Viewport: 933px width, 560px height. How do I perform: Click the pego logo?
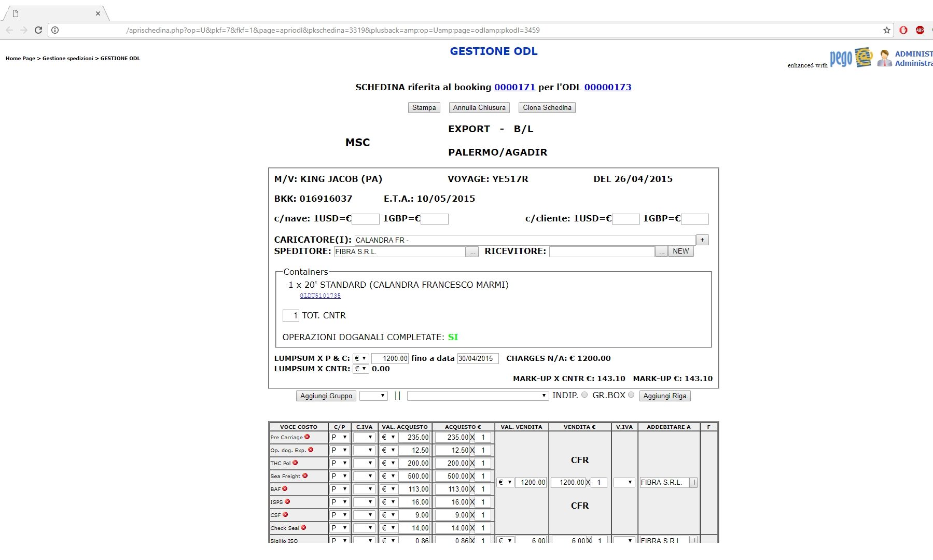click(851, 58)
